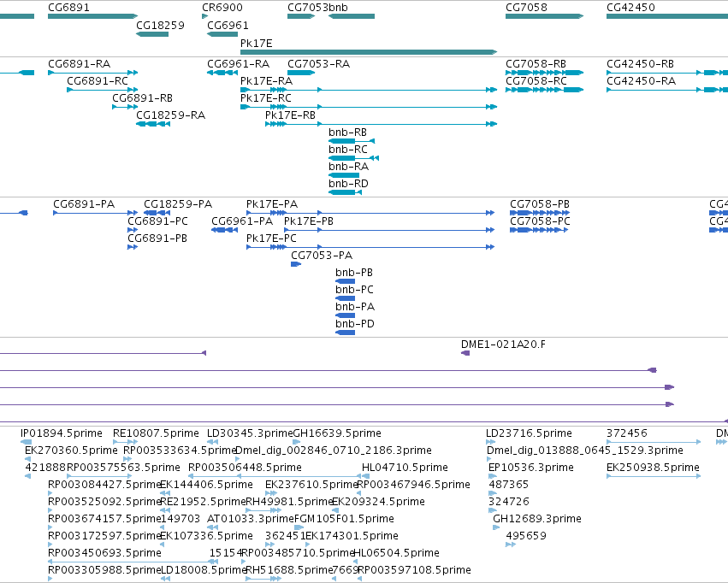
Task: Click transcript CG18259-RA label
Action: pyautogui.click(x=170, y=115)
